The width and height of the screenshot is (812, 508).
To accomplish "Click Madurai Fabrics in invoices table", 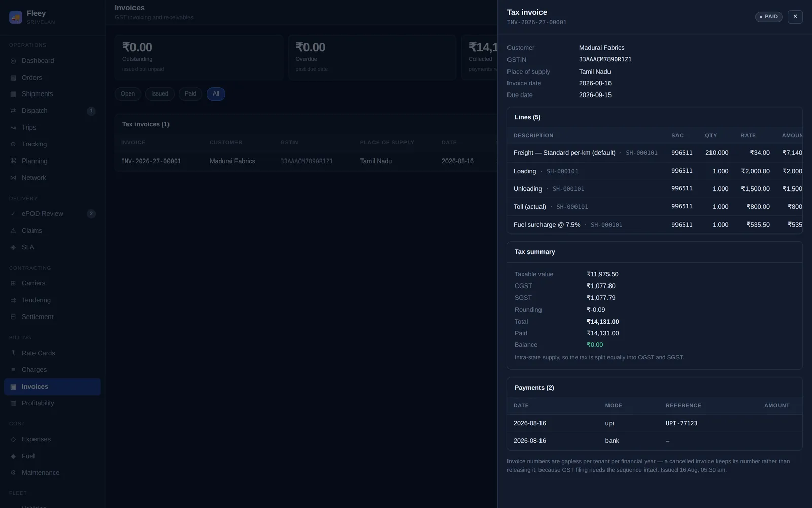I will click(x=232, y=161).
